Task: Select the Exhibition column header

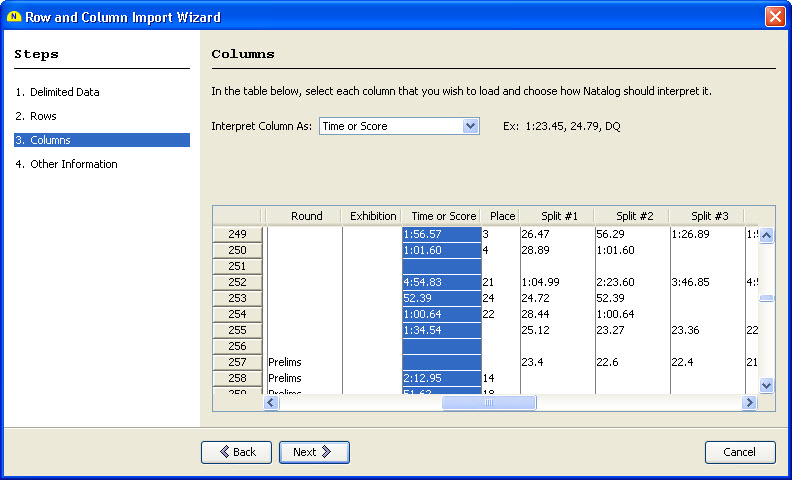Action: point(372,216)
